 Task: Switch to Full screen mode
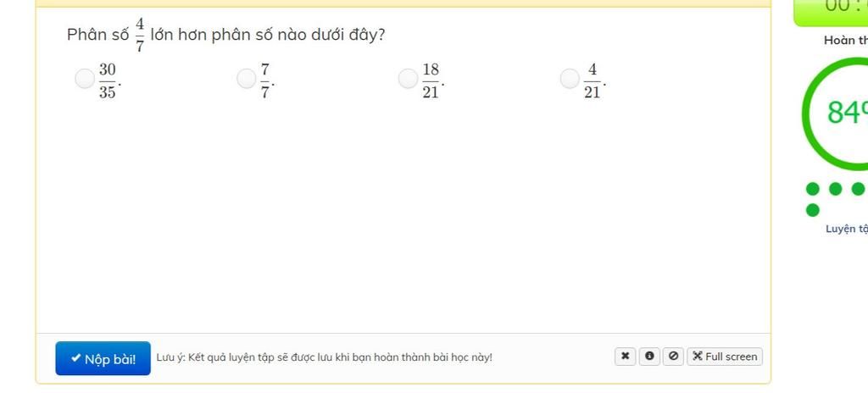[725, 357]
